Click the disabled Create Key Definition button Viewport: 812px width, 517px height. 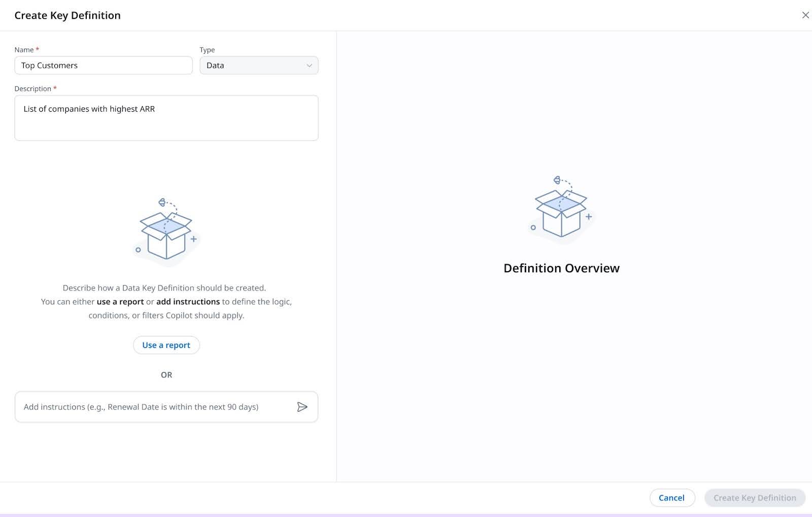(x=754, y=498)
